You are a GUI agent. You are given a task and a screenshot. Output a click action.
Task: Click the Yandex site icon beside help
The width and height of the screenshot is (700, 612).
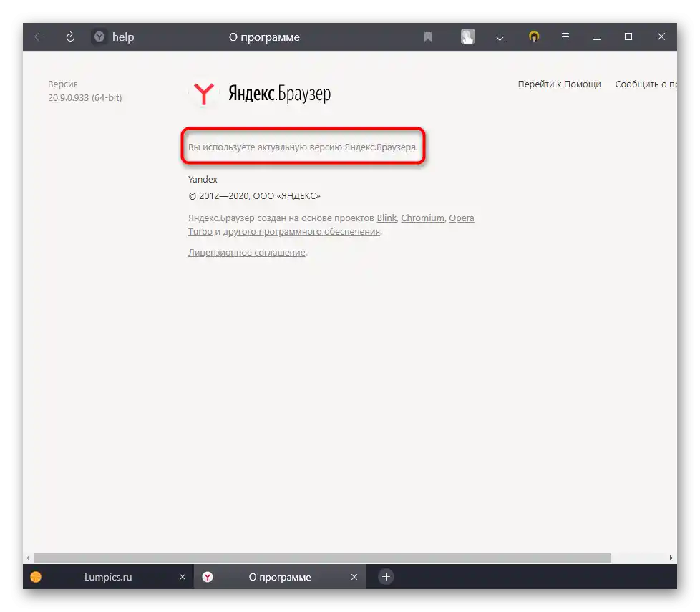[99, 37]
